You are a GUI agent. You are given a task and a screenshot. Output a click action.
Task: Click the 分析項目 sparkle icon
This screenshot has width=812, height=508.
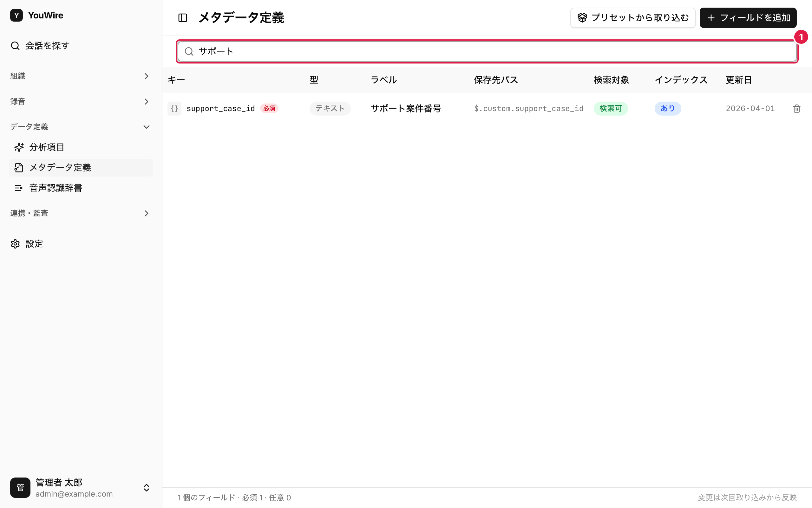(x=19, y=147)
